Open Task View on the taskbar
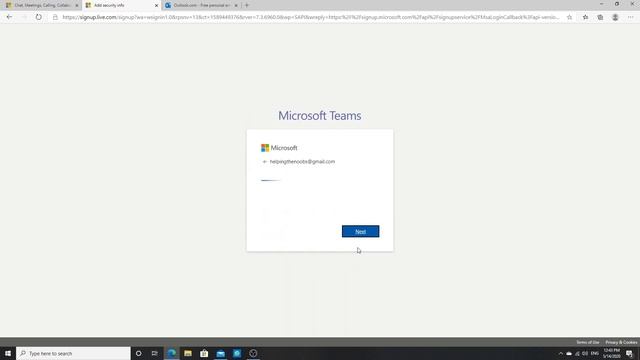The width and height of the screenshot is (640, 360). [x=155, y=353]
